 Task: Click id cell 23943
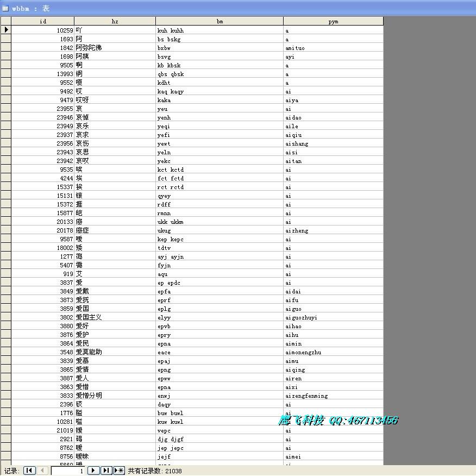coord(43,152)
